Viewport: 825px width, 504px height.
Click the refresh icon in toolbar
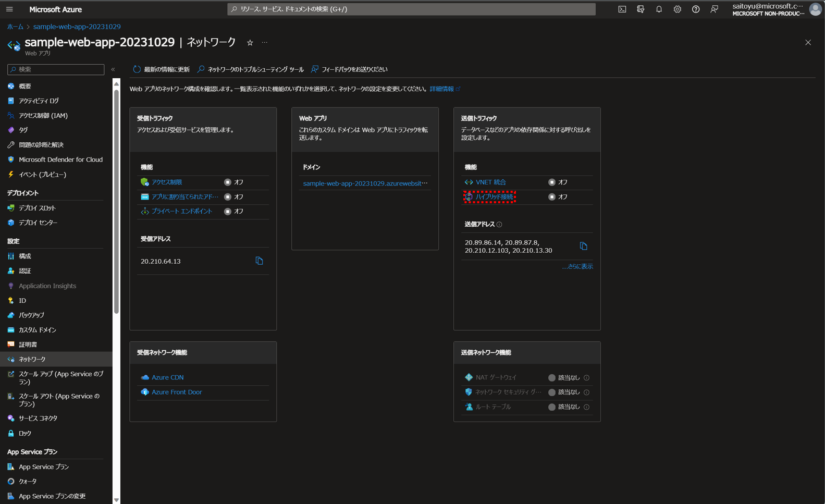point(137,69)
